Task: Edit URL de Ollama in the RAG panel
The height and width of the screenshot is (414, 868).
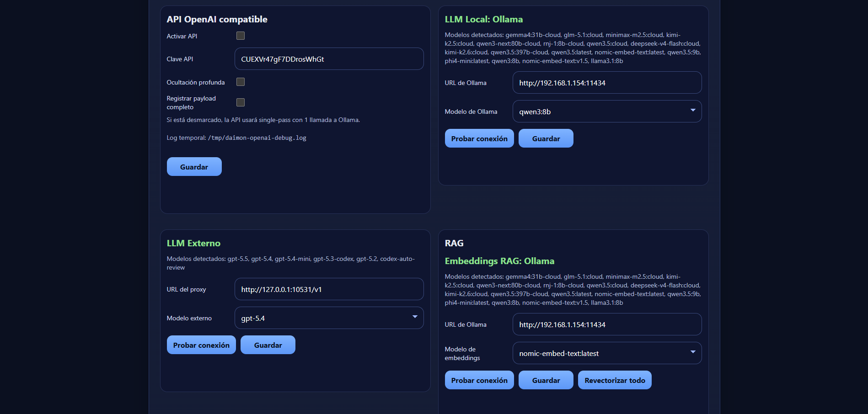Action: [607, 324]
